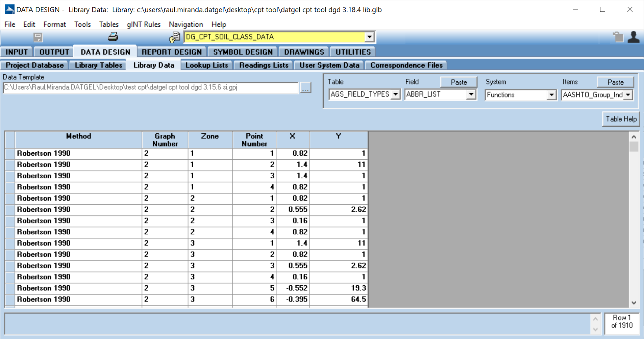Click the save disk icon in toolbar
The width and height of the screenshot is (644, 339).
coord(38,37)
